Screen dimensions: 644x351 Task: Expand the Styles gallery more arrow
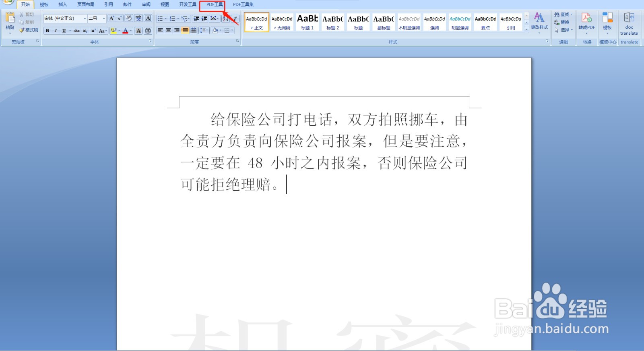526,29
